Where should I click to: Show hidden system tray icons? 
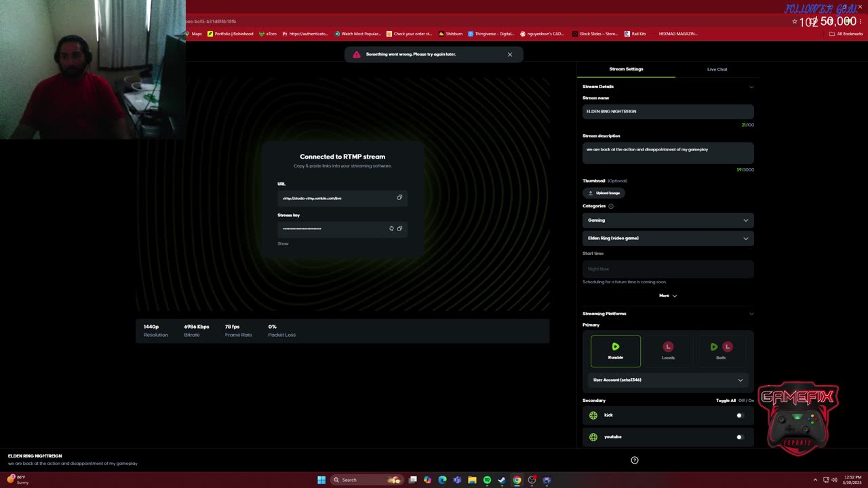pos(815,480)
